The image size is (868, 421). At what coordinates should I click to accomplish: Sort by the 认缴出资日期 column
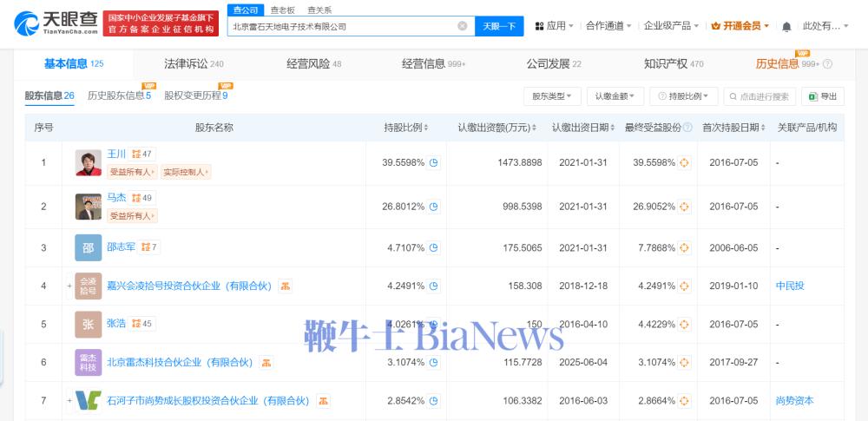583,128
